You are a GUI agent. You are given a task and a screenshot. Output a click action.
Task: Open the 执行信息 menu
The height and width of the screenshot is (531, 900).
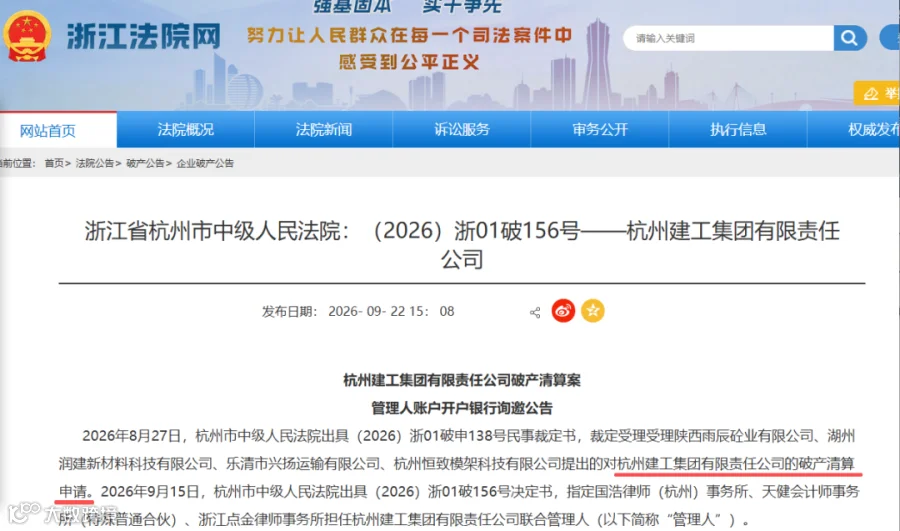pyautogui.click(x=738, y=129)
